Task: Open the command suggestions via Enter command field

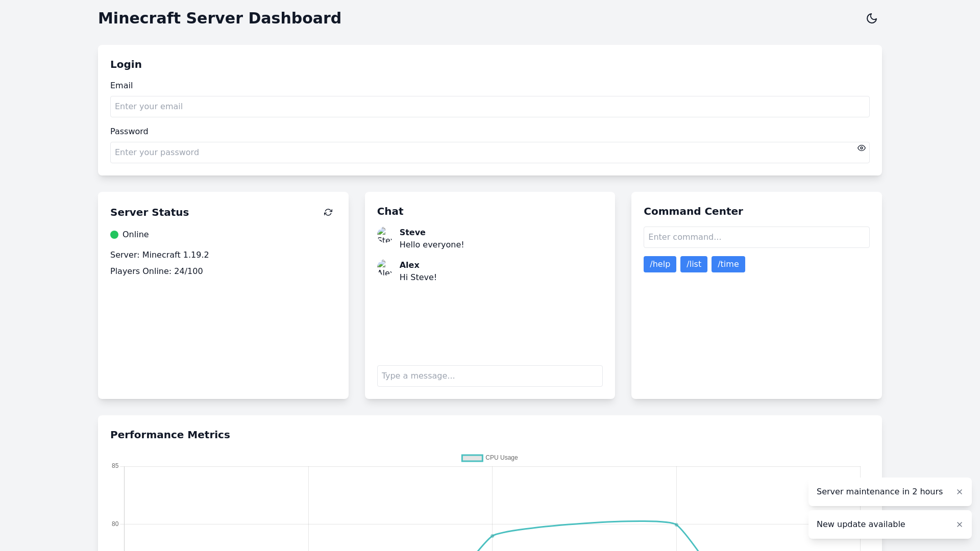Action: 756,237
